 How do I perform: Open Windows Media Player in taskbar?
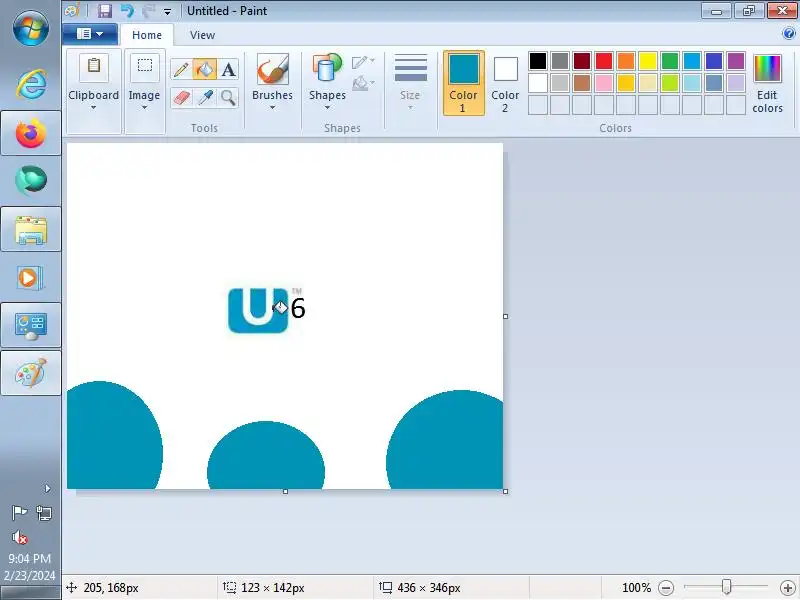(x=31, y=278)
